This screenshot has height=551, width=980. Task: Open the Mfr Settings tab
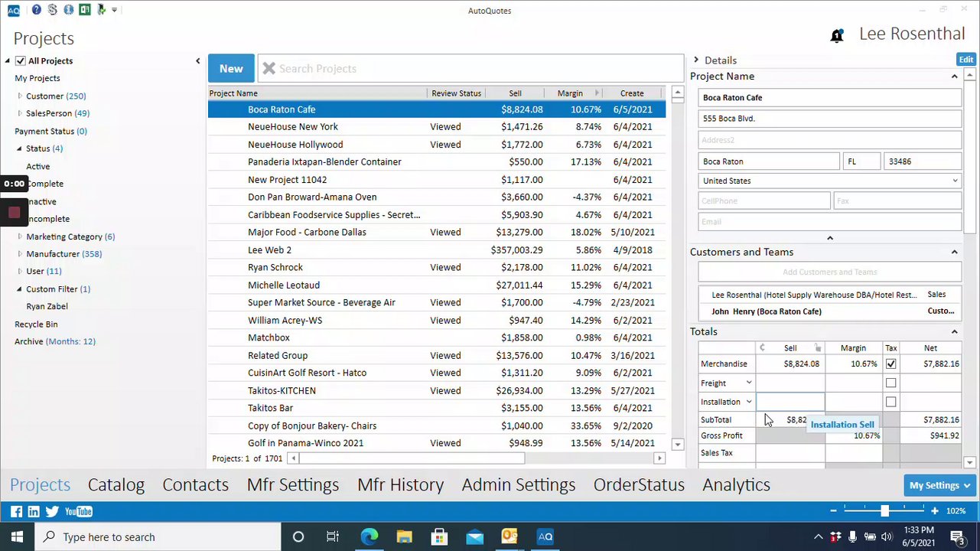(x=293, y=485)
